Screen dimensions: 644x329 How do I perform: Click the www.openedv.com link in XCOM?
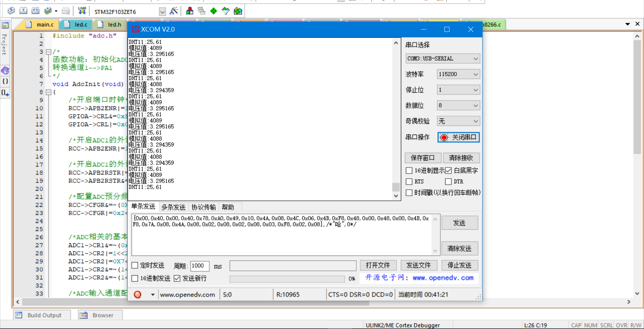pos(187,294)
